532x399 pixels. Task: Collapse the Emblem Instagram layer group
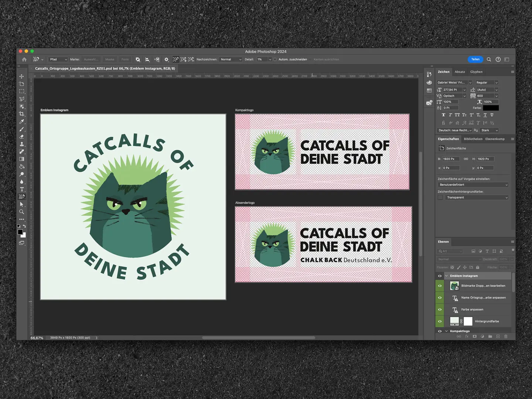pos(447,276)
